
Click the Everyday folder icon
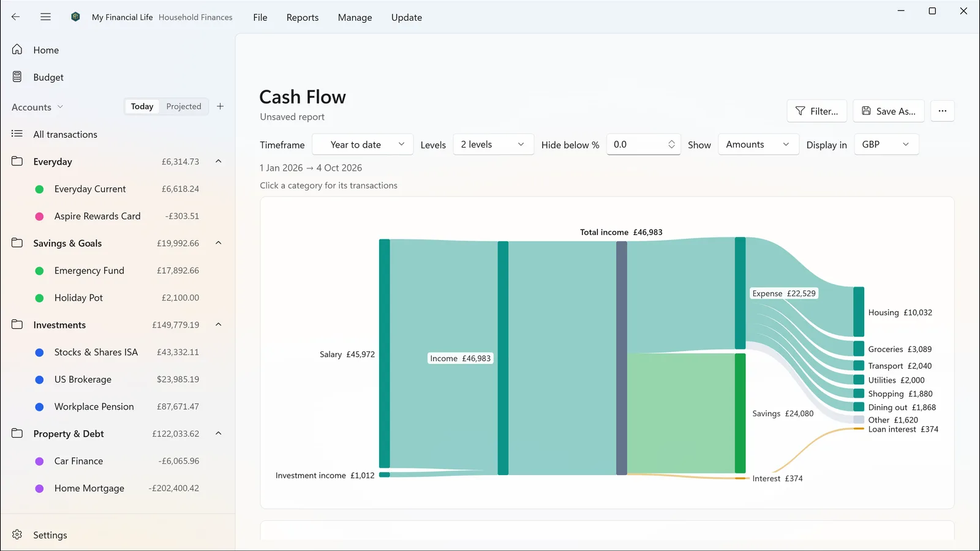(17, 162)
